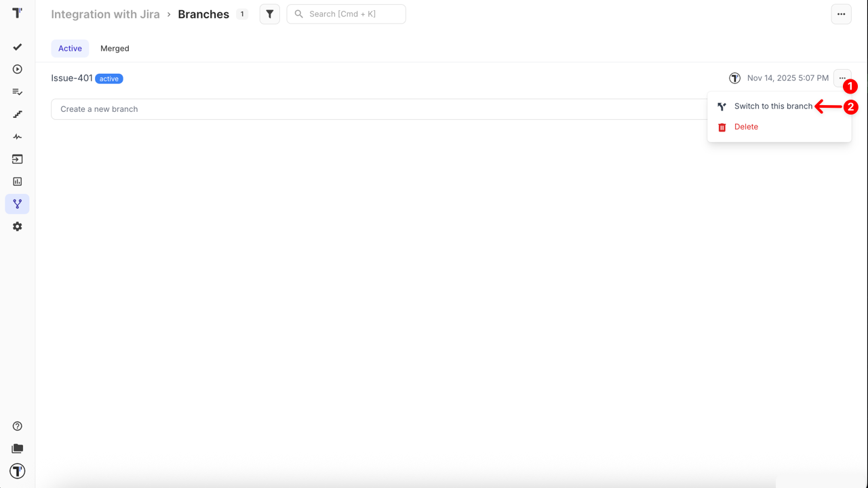Choose "Switch to this branch" menu option
Viewport: 868px width, 488px height.
(772, 106)
